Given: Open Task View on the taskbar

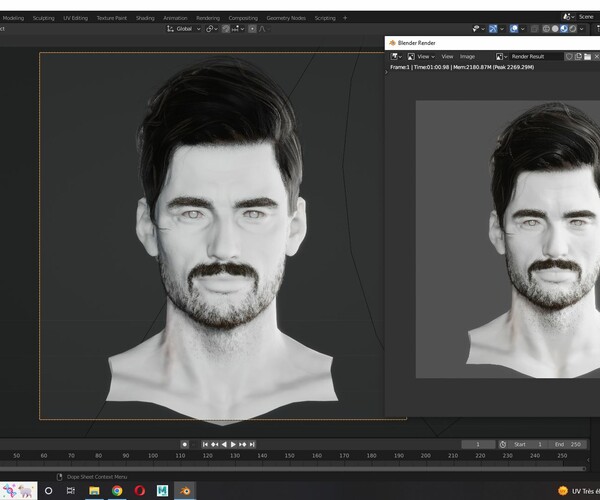Looking at the screenshot, I should point(71,491).
